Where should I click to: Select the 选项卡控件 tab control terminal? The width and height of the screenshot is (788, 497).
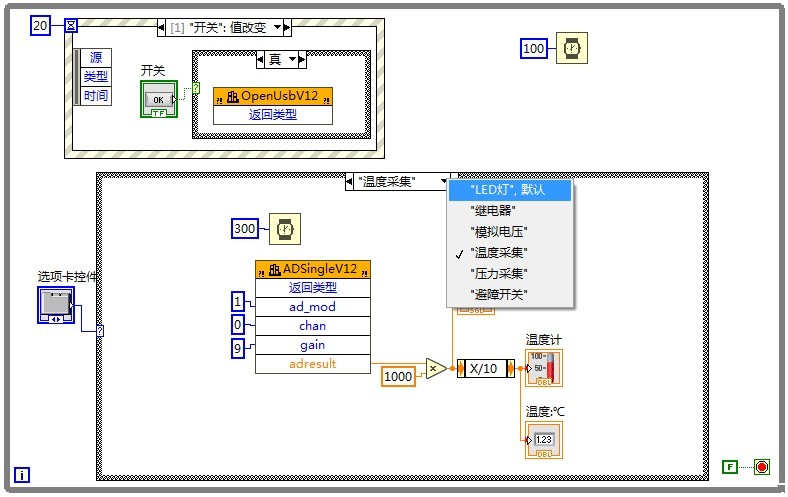click(x=56, y=305)
